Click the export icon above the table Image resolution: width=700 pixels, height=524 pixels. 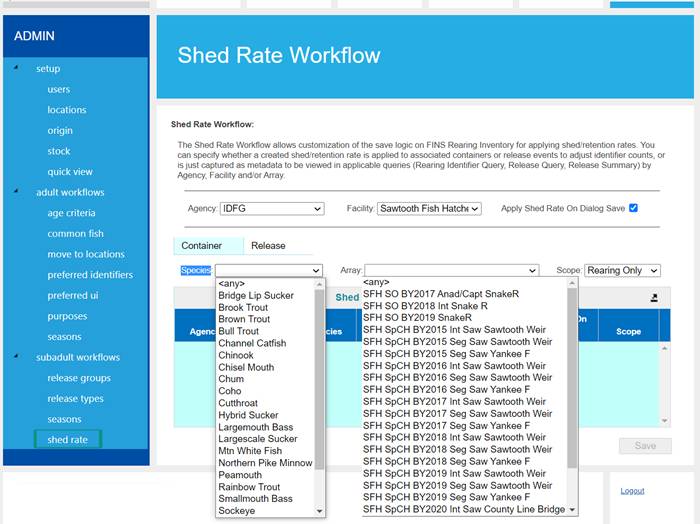pyautogui.click(x=653, y=298)
